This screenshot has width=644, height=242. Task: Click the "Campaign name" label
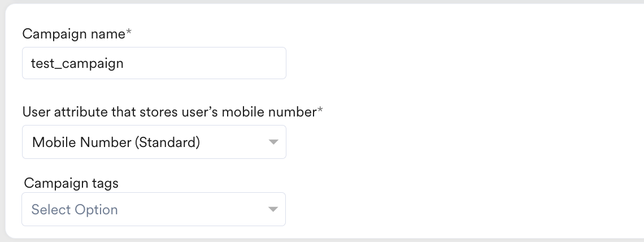point(73,33)
